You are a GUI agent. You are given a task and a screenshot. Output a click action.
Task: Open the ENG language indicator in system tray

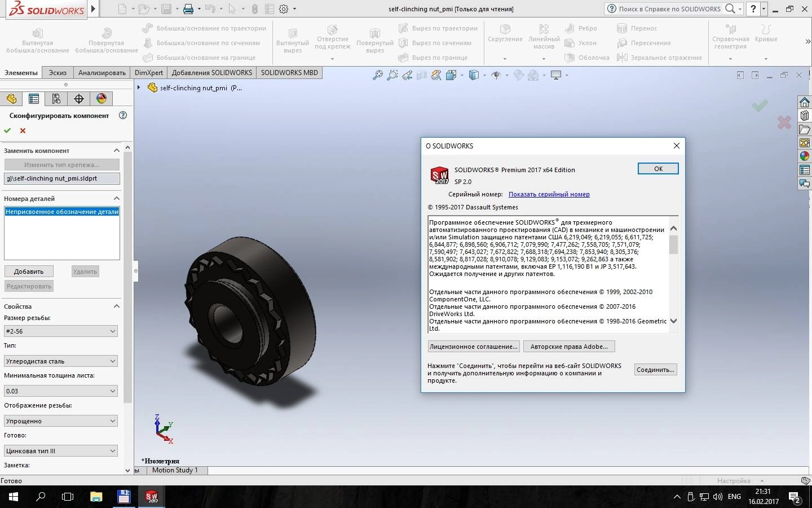(x=734, y=497)
